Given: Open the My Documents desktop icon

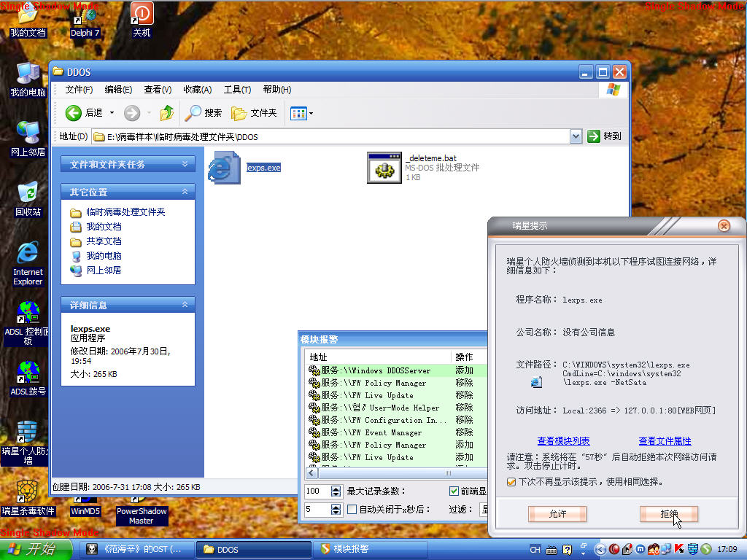Looking at the screenshot, I should [28, 20].
